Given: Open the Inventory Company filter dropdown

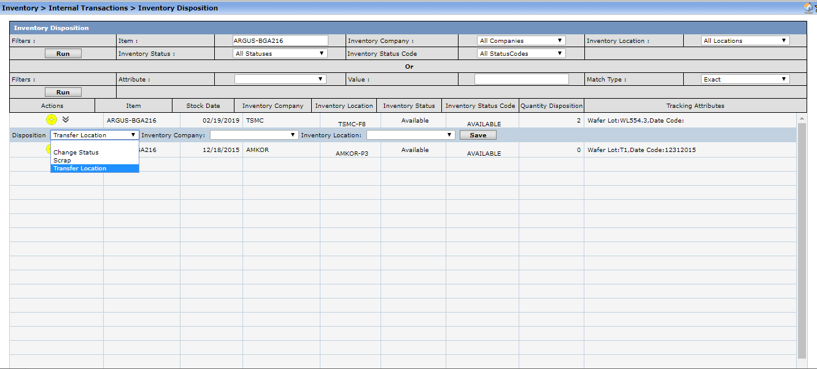Looking at the screenshot, I should [x=521, y=41].
